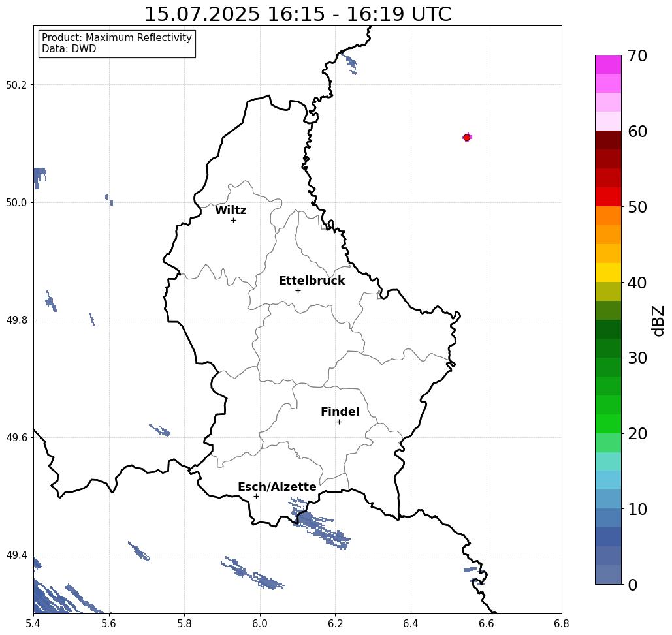Click the Ettelbruck station label
672x635 pixels.
pyautogui.click(x=312, y=281)
